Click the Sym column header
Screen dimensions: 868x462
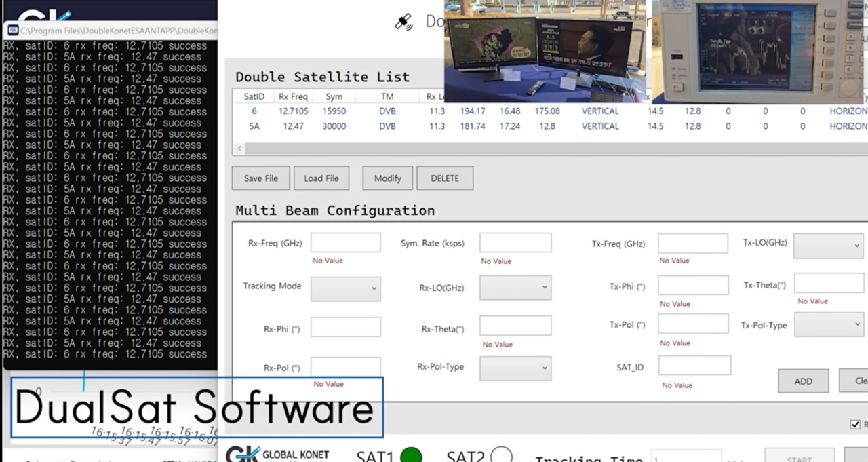[x=334, y=96]
